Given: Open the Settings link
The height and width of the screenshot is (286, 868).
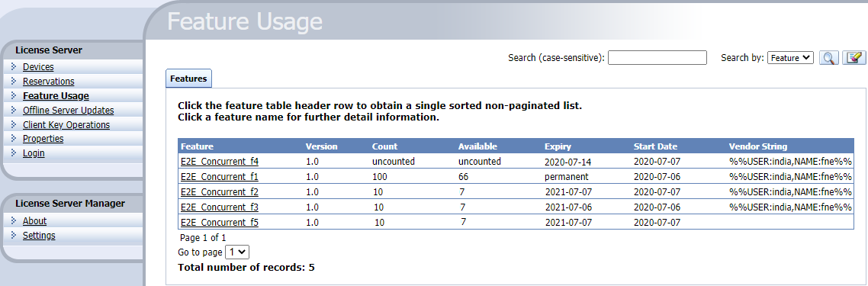Looking at the screenshot, I should [39, 235].
